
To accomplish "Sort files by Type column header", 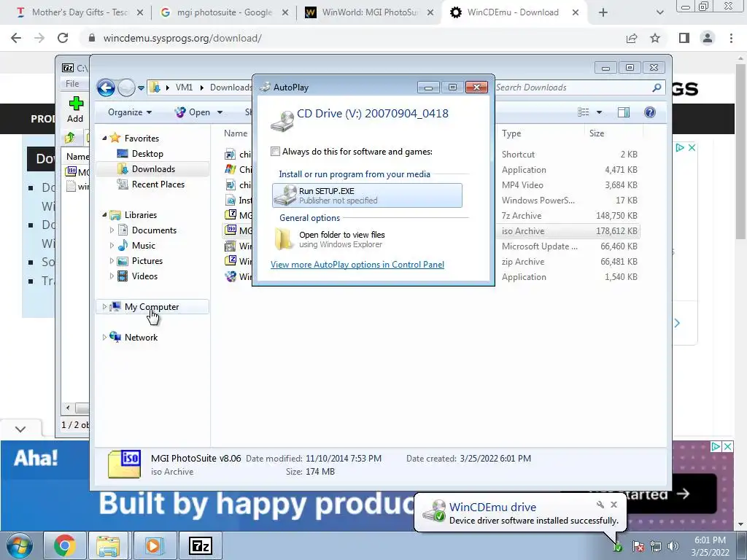I will tap(511, 134).
